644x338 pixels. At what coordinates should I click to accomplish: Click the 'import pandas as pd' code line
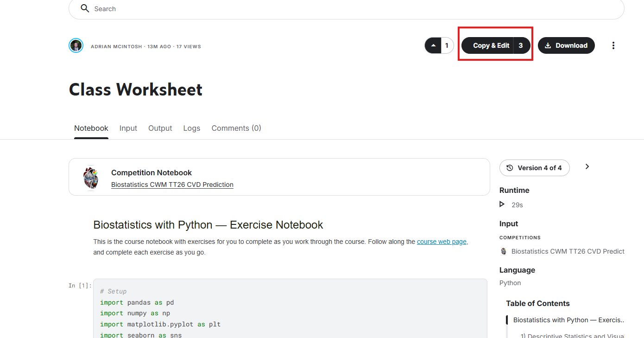pos(137,302)
